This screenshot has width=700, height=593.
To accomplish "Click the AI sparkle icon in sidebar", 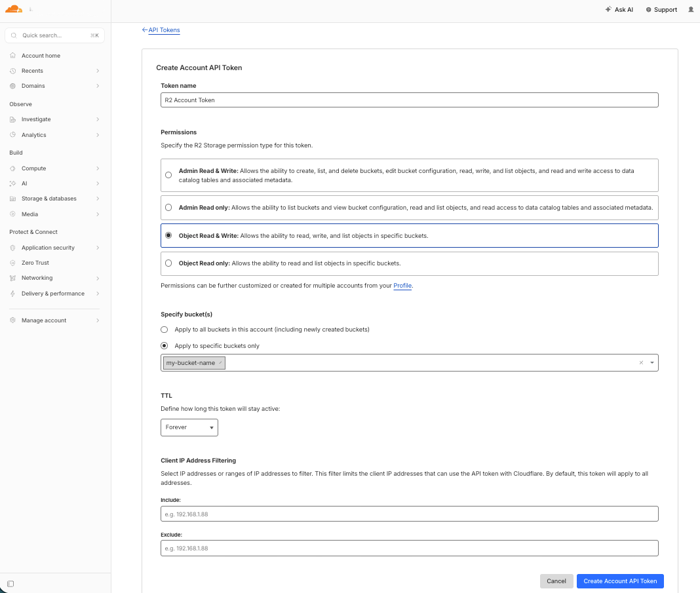I will 12,183.
